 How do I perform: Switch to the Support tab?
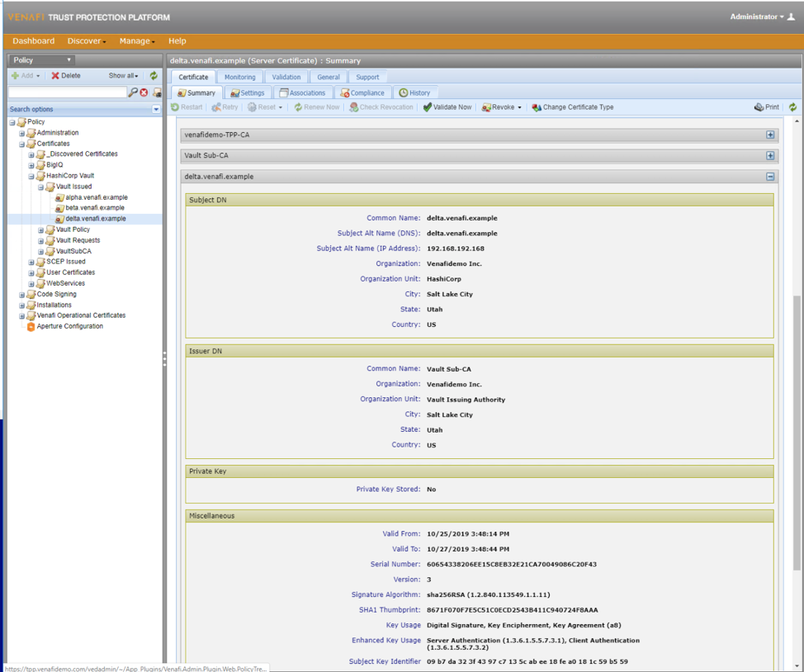(367, 77)
